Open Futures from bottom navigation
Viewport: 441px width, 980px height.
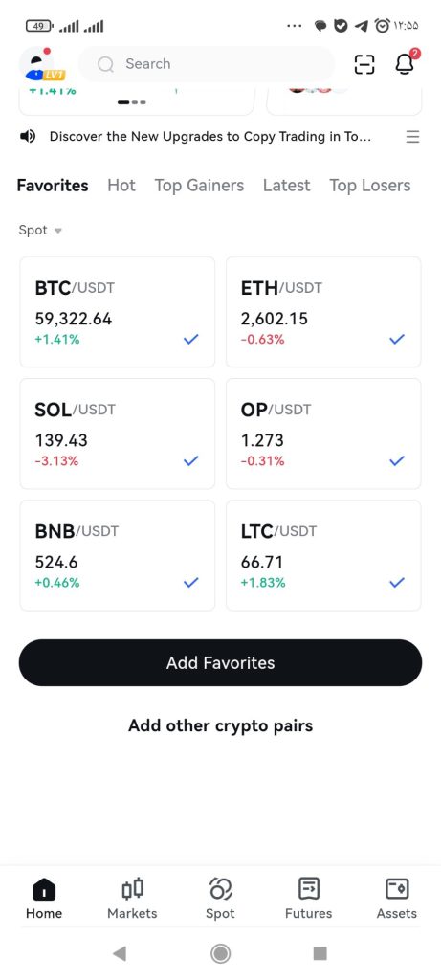pyautogui.click(x=309, y=899)
